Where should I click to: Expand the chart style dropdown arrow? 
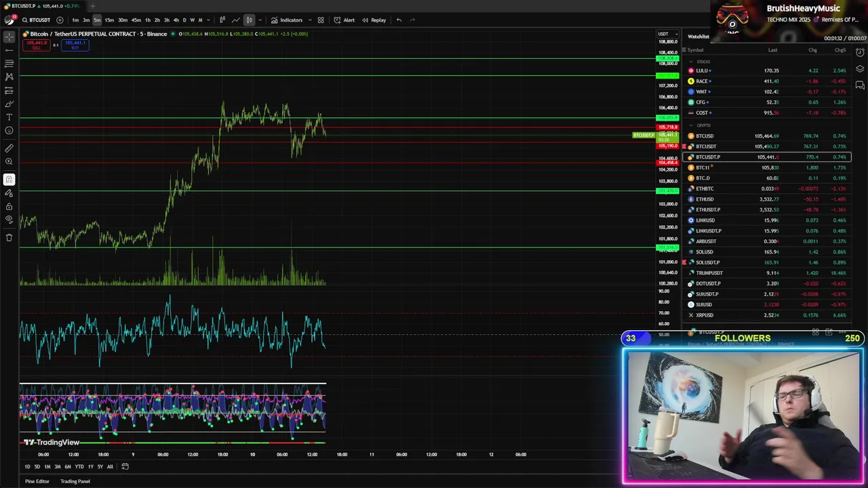click(260, 20)
